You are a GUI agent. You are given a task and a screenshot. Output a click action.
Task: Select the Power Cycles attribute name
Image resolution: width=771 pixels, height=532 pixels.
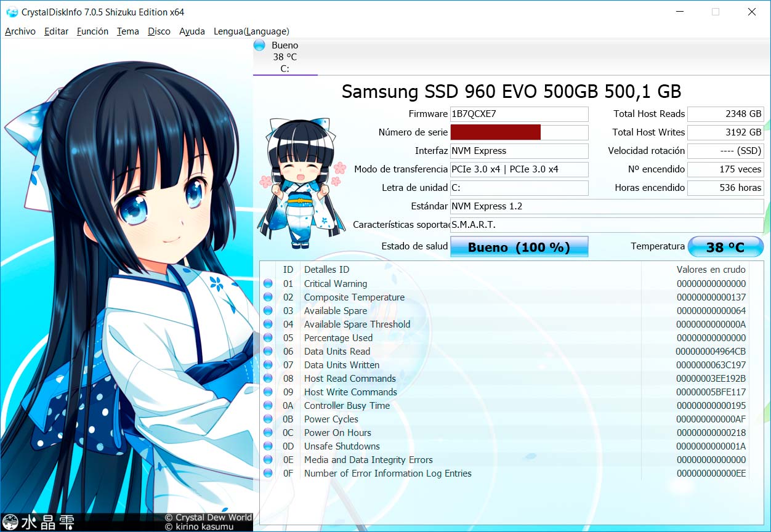(331, 419)
